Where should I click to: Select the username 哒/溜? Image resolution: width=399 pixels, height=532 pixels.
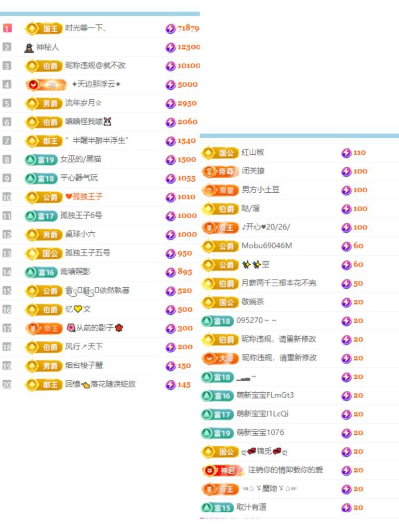coord(251,208)
